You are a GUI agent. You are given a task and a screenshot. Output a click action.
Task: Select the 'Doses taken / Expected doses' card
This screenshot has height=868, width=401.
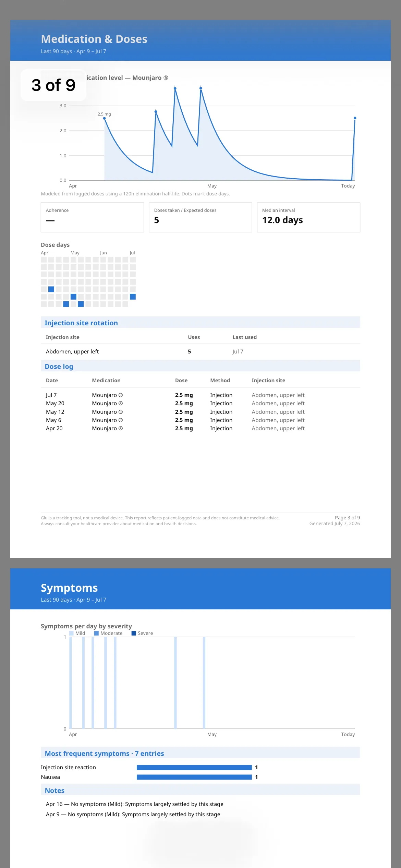(200, 217)
